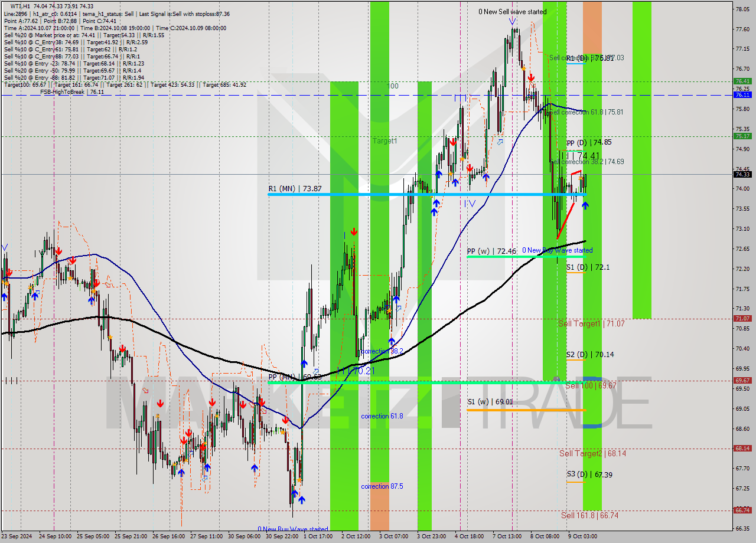The width and height of the screenshot is (756, 543).
Task: Click the 'S1 (w) | 69.01' label
Action: click(490, 401)
